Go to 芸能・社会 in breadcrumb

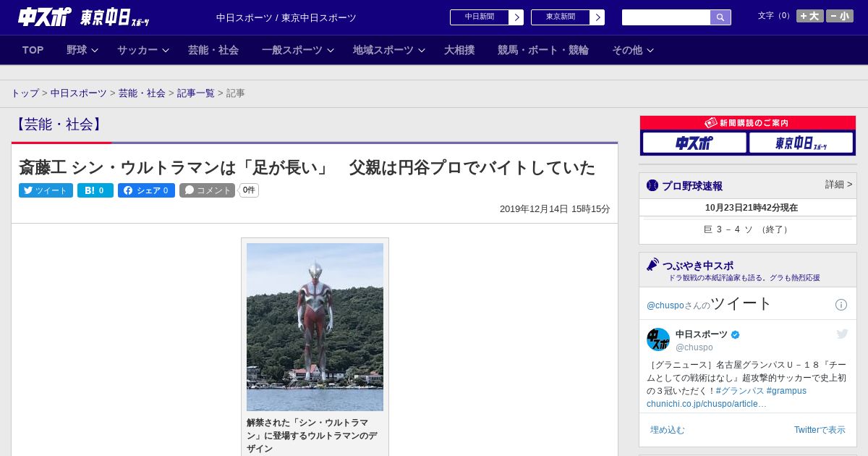(x=142, y=93)
